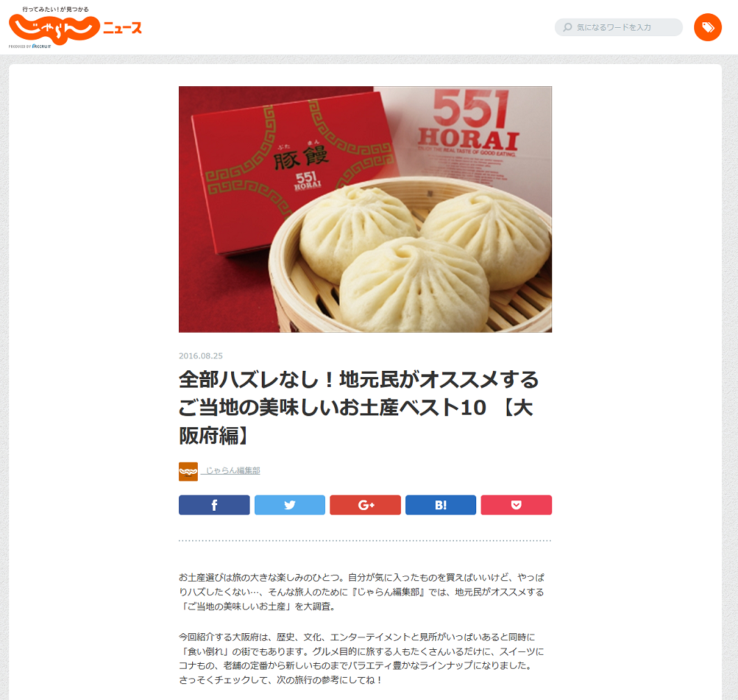Bookmark the article with Hatena B!
This screenshot has height=700, width=738.
(x=441, y=504)
